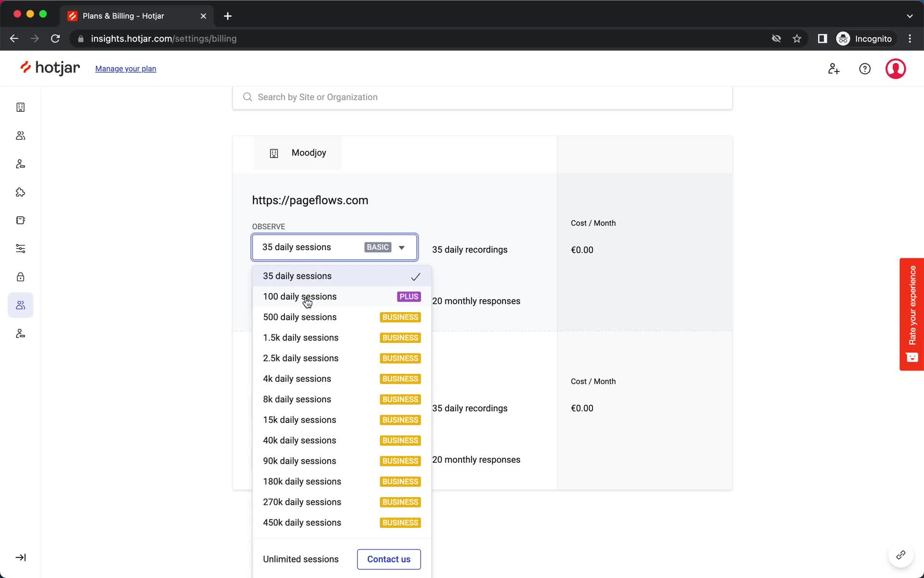Click the eye-slash tracking icon in address bar
The width and height of the screenshot is (924, 578).
coord(776,39)
